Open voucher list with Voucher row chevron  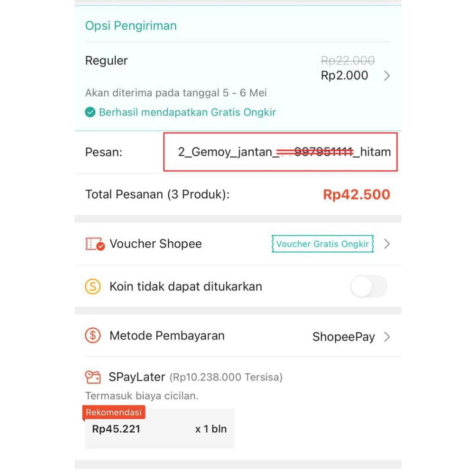click(387, 244)
